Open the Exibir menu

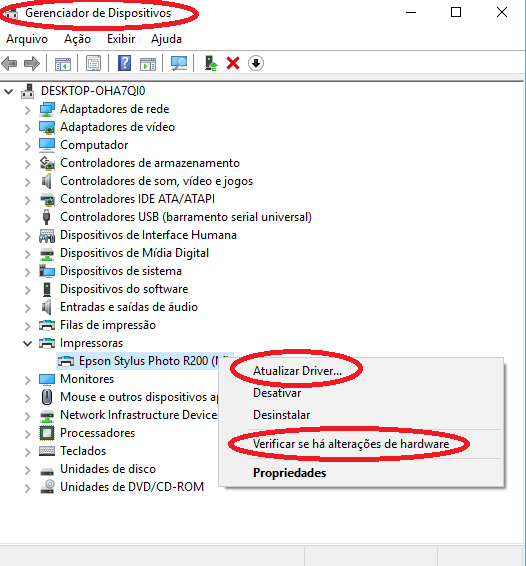(121, 39)
